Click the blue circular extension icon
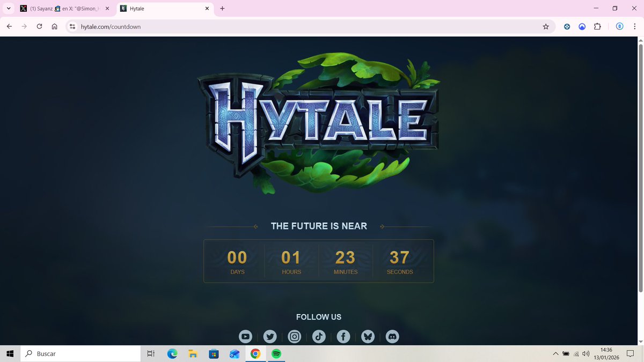The image size is (644, 362). pos(582,26)
